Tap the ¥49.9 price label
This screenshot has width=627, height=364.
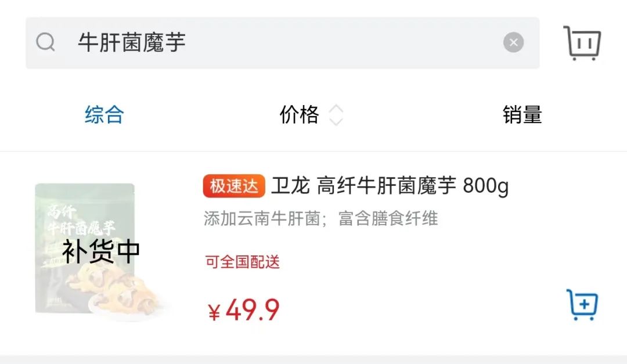(243, 310)
